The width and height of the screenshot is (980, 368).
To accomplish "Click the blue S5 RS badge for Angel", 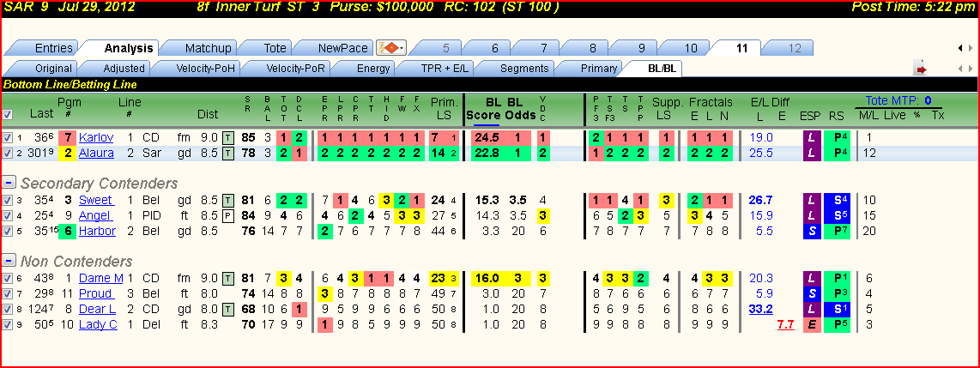I will (x=837, y=215).
